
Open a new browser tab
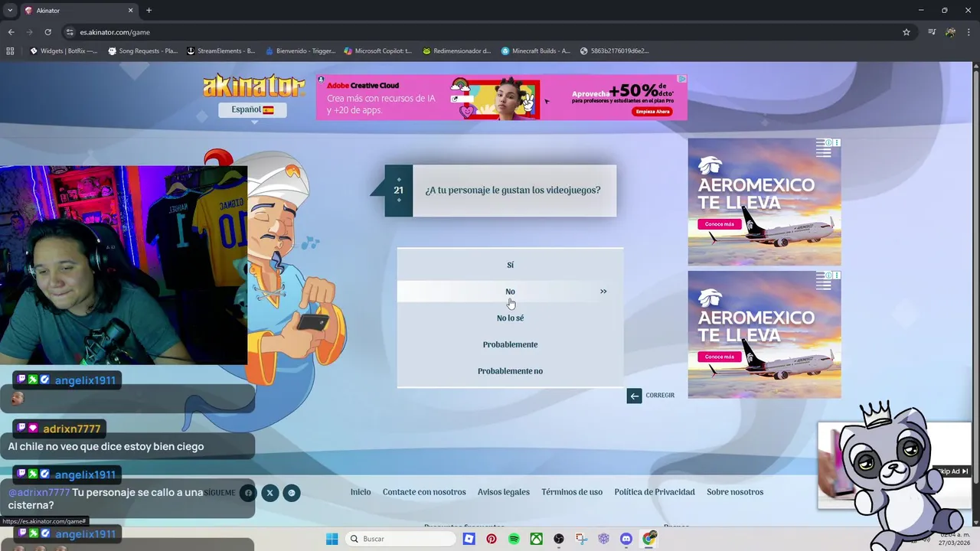149,11
